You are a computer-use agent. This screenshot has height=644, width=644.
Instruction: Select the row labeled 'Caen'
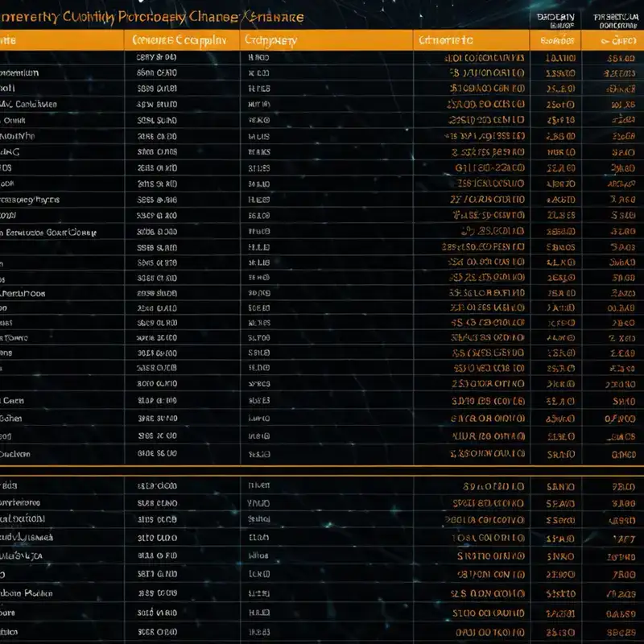[322, 400]
